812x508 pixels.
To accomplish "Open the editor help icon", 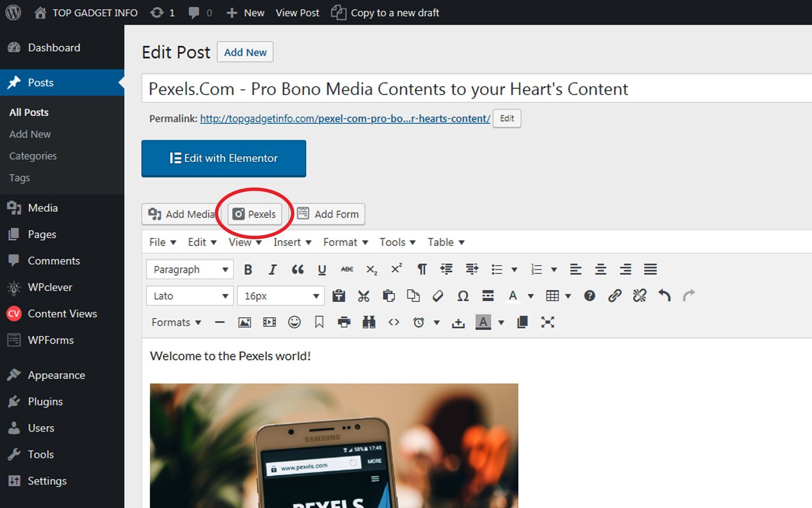I will coord(590,296).
